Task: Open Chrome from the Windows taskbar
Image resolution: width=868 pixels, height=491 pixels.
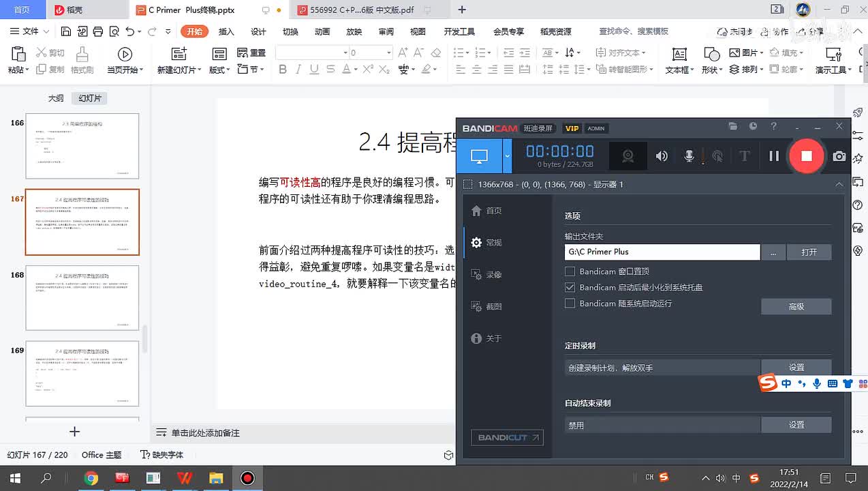Action: [x=91, y=478]
